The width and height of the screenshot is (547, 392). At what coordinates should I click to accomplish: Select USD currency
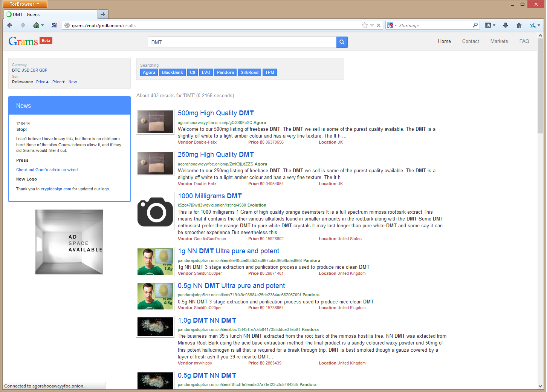(25, 70)
